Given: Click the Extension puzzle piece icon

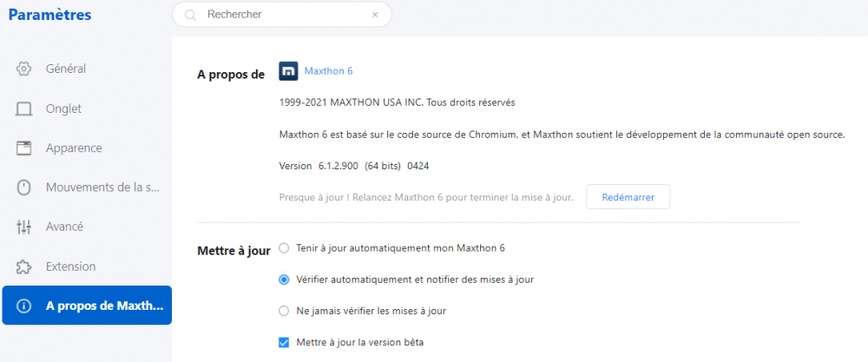Looking at the screenshot, I should tap(24, 267).
